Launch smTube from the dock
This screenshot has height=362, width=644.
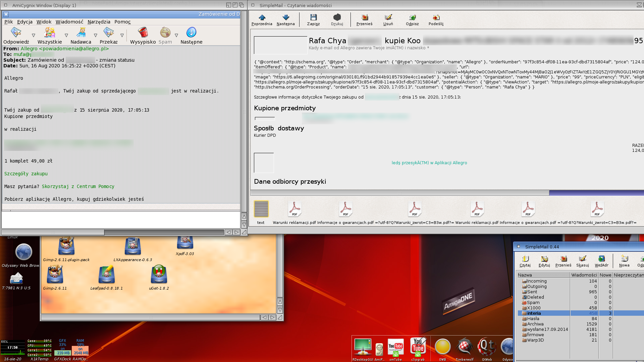click(x=396, y=347)
